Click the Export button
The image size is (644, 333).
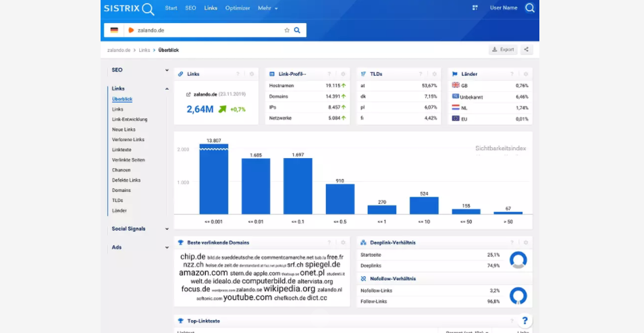[x=503, y=49]
